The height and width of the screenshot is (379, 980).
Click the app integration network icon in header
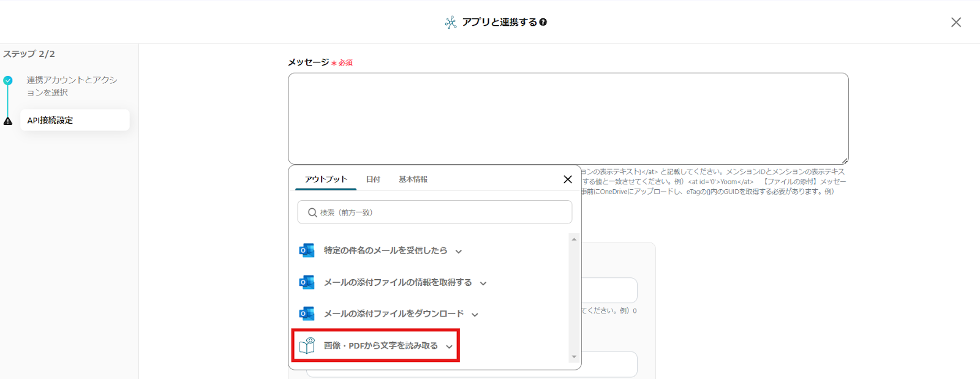click(x=451, y=22)
